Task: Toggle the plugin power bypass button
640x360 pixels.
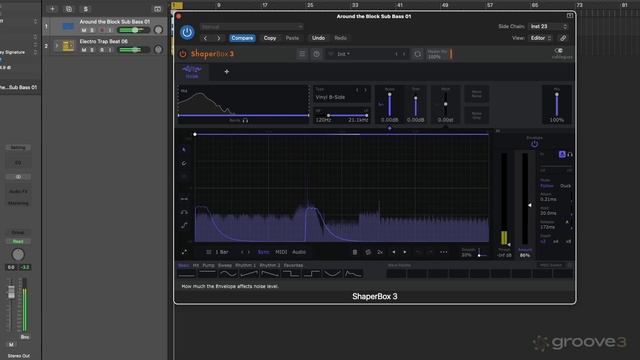Action: (x=187, y=32)
